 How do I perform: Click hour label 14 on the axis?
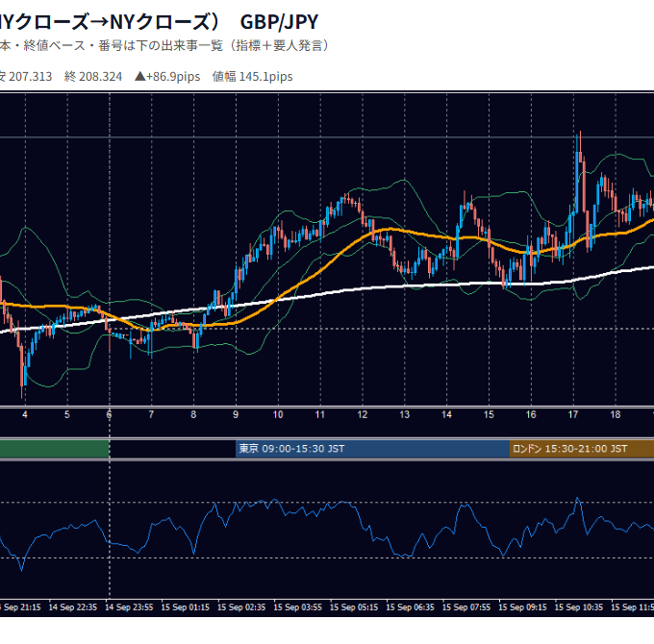click(446, 414)
